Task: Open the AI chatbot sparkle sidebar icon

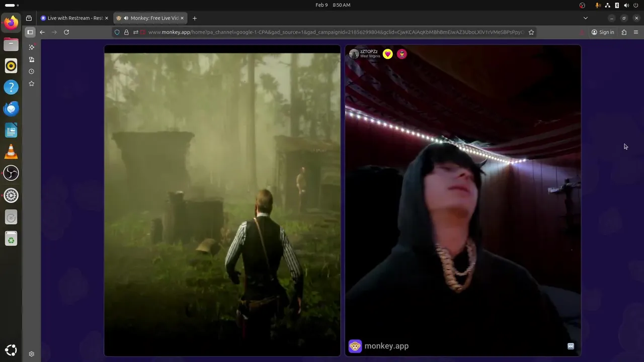Action: click(31, 47)
